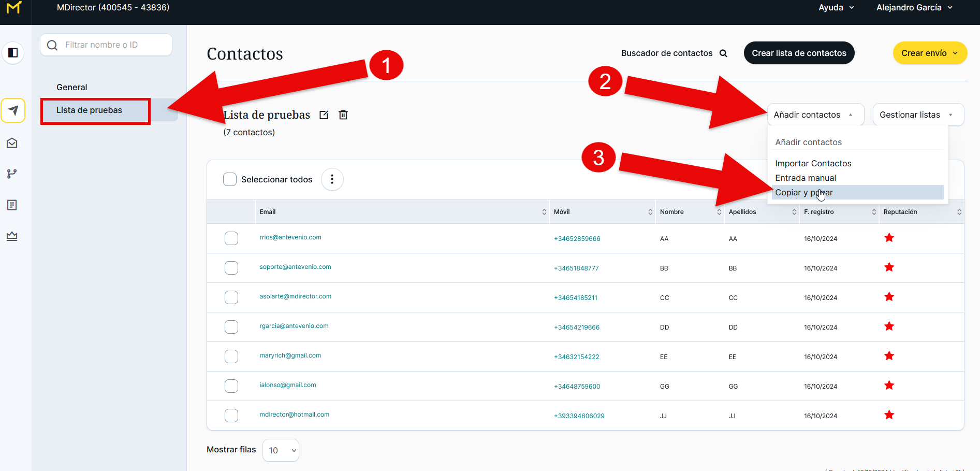The height and width of the screenshot is (471, 980).
Task: Click the MDirector logo icon
Action: pyautogui.click(x=14, y=8)
